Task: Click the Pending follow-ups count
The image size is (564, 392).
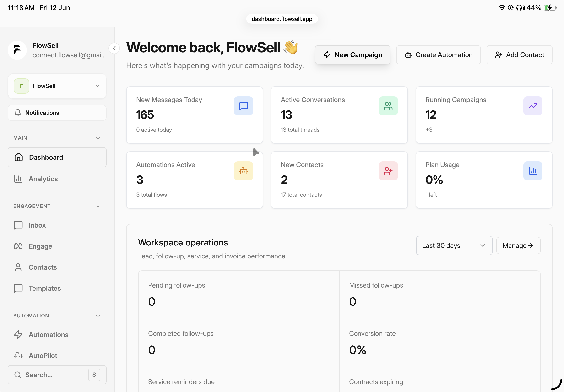Action: [x=152, y=302]
